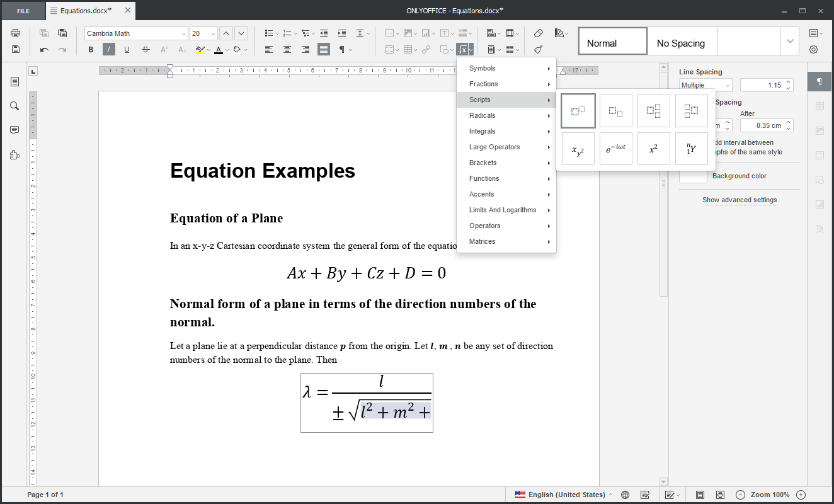The image size is (834, 504).
Task: Open the Symbols submenu
Action: point(506,68)
